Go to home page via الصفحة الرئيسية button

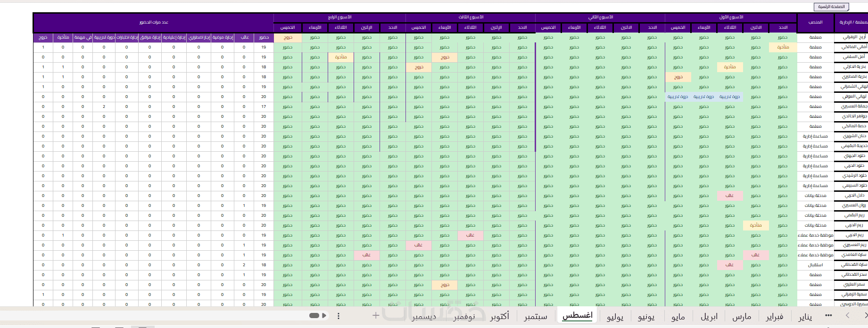pos(831,7)
